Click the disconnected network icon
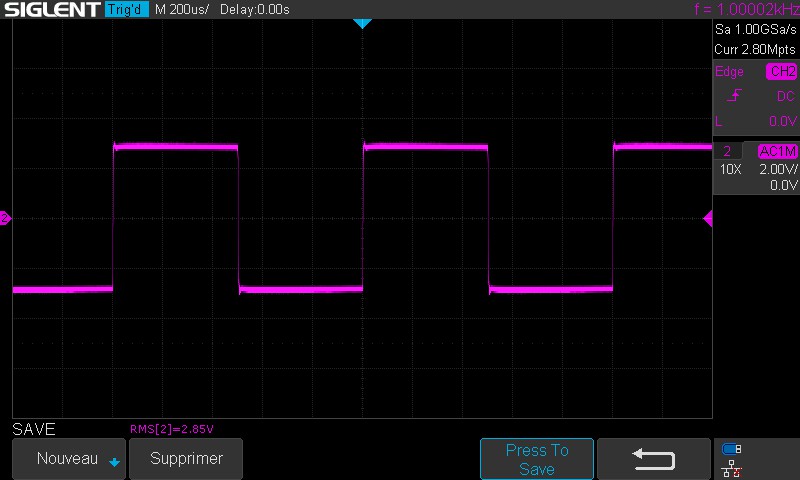The image size is (800, 480). click(732, 467)
